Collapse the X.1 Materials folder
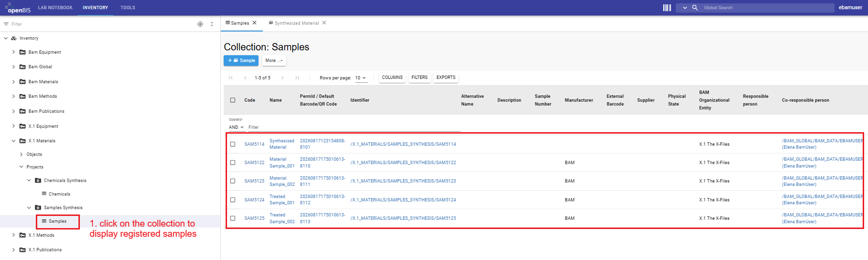This screenshot has height=260, width=868. (14, 141)
